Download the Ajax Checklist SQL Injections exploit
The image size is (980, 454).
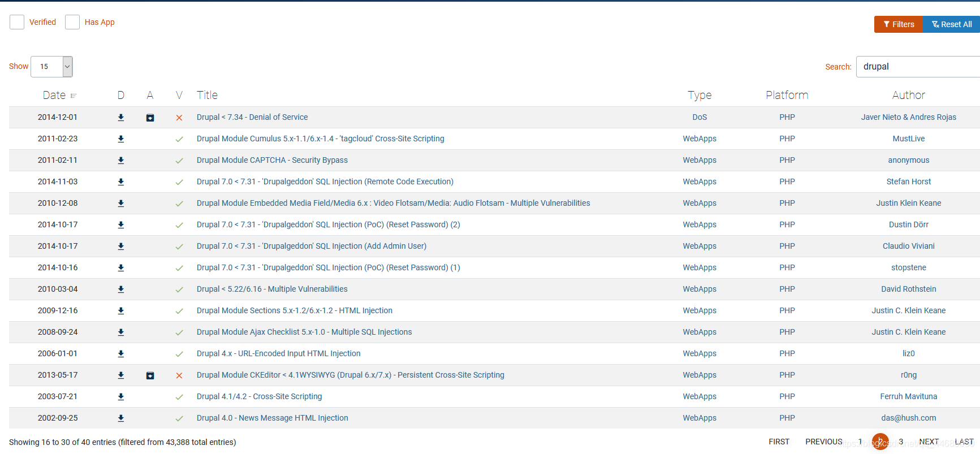click(120, 332)
